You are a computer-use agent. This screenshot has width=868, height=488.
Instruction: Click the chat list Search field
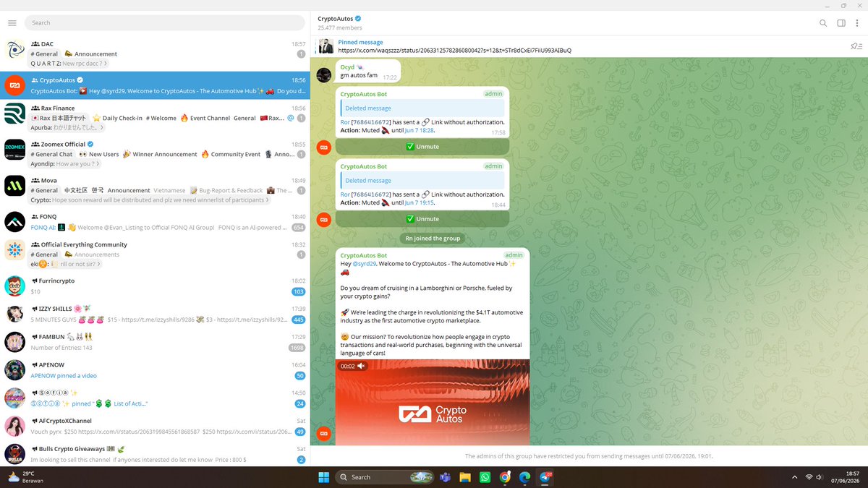(165, 23)
